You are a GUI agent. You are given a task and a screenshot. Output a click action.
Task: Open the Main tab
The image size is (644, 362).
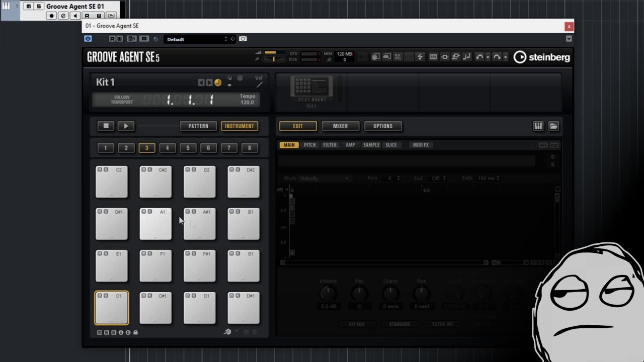coord(289,145)
